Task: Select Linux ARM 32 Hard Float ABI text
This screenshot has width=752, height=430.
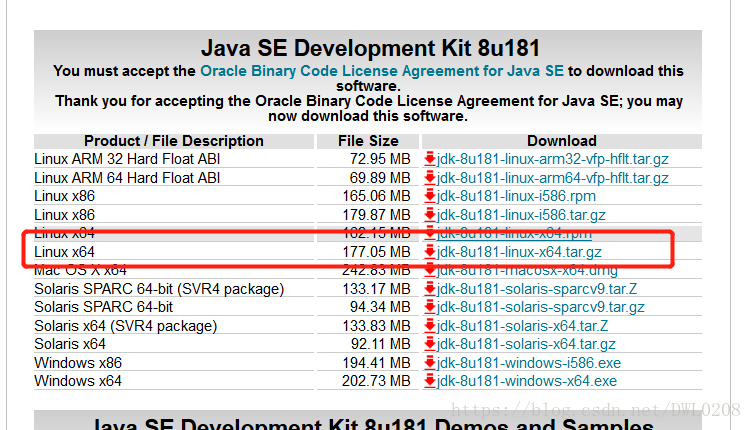Action: point(127,159)
